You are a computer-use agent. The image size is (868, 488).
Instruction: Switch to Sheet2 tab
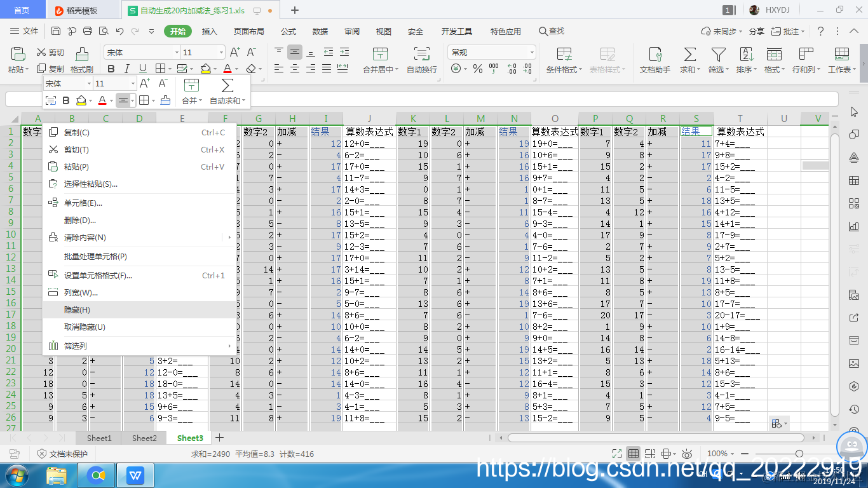pos(144,438)
